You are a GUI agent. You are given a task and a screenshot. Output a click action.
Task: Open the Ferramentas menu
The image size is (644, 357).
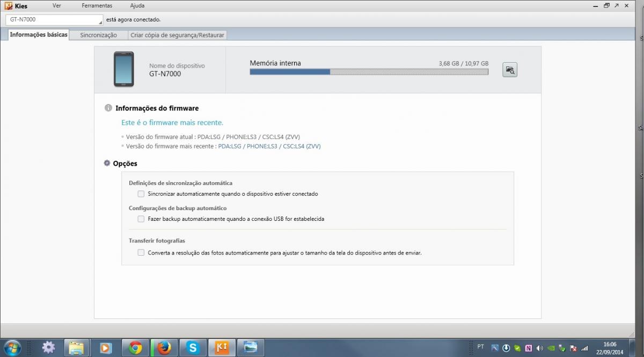pos(97,5)
